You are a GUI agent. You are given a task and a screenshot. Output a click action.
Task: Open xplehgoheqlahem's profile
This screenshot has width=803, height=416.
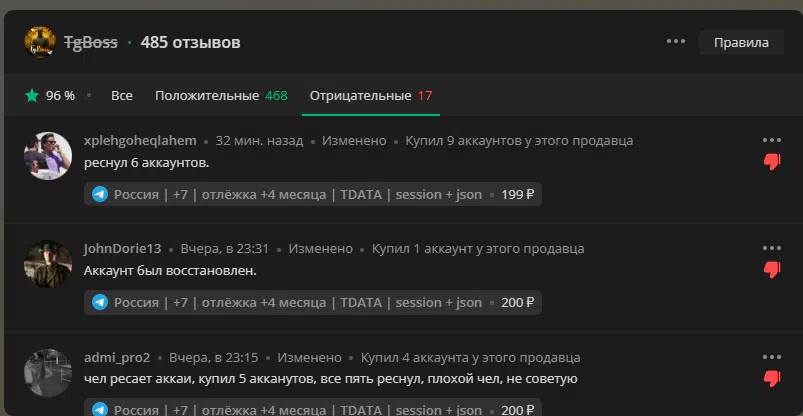tap(140, 141)
